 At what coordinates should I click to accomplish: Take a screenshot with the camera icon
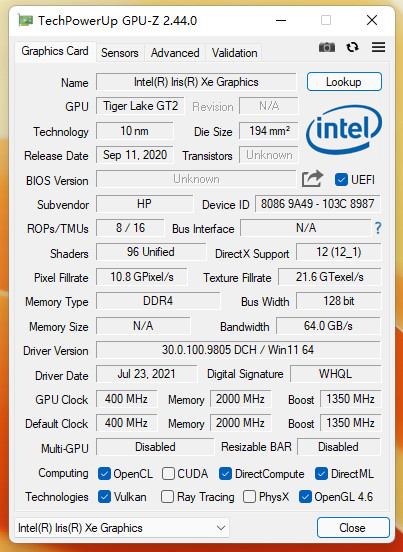pos(327,47)
